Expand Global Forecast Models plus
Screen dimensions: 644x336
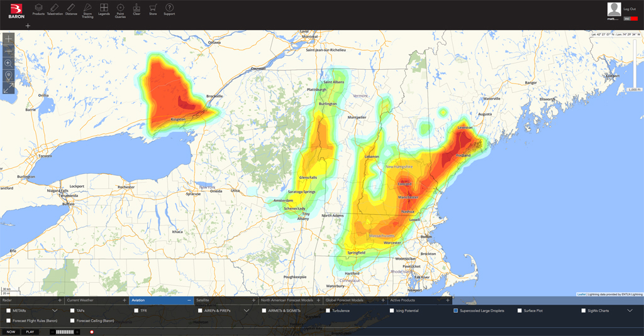383,300
